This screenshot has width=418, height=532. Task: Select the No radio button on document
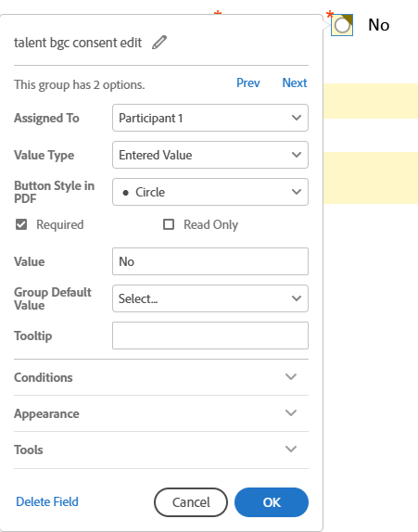342,25
